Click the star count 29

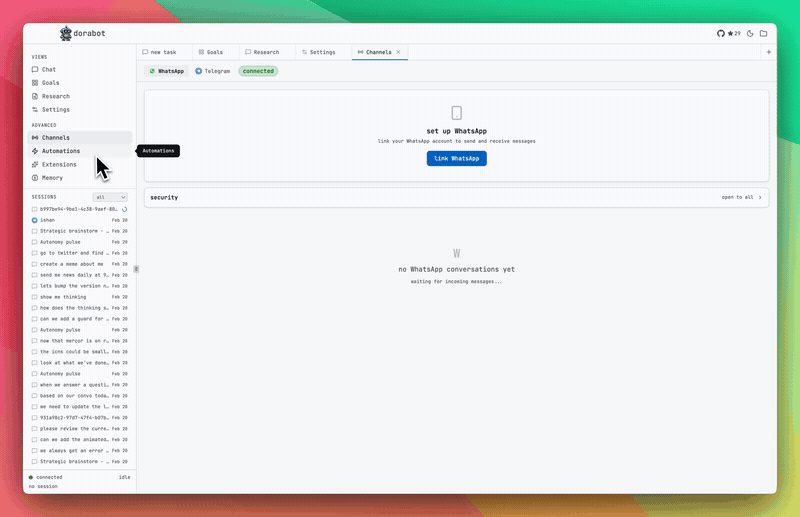[x=734, y=34]
